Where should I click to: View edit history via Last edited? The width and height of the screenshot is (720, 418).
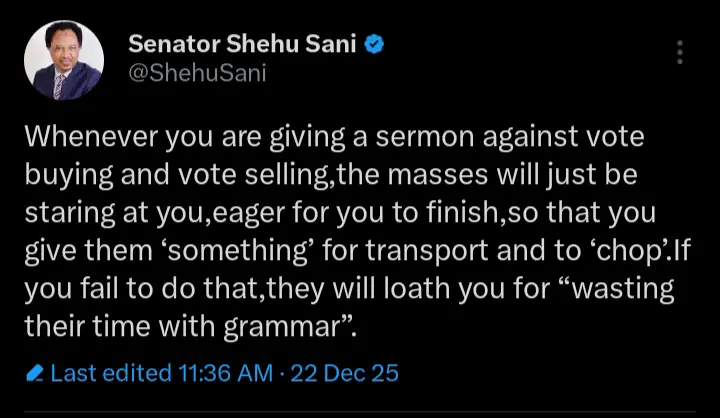(110, 374)
